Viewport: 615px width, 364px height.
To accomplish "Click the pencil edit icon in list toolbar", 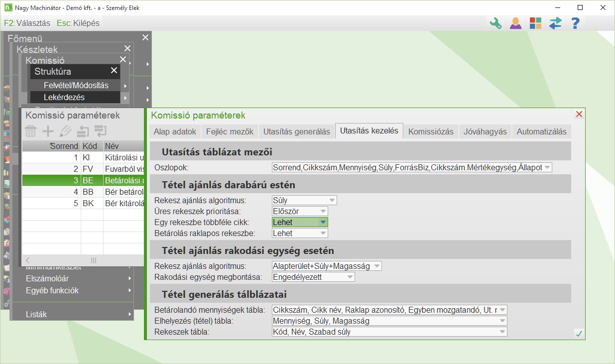I will tap(65, 131).
